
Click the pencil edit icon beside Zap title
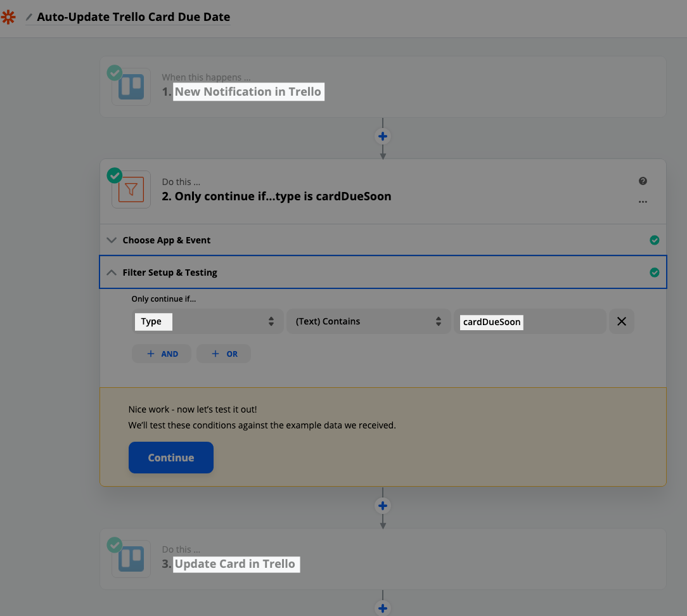29,17
